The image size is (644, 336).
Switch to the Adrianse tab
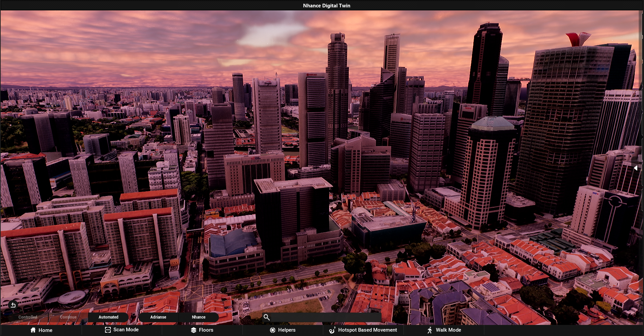tap(158, 317)
